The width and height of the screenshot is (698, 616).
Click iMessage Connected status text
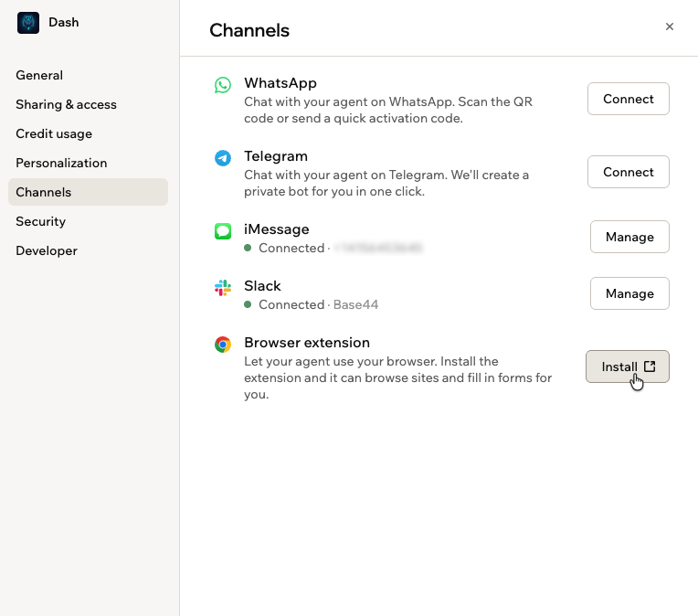pos(291,248)
